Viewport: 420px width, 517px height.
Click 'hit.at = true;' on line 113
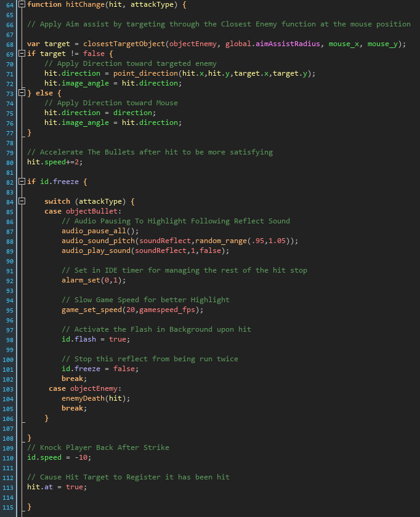tap(57, 487)
